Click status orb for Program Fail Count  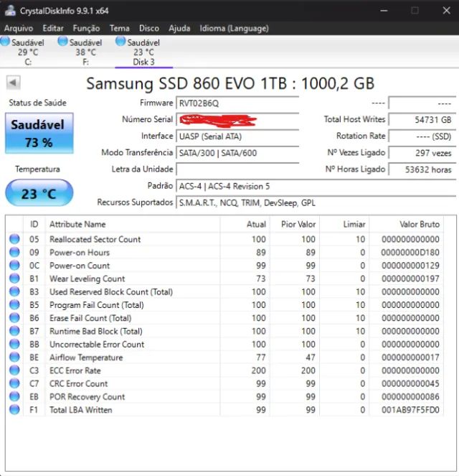(14, 305)
